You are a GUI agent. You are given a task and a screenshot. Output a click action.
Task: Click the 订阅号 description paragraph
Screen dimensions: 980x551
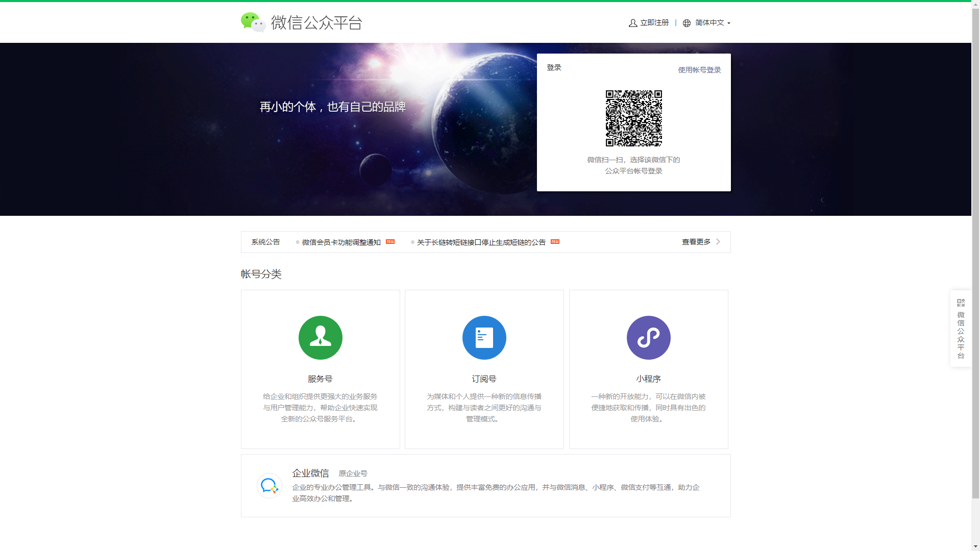click(x=484, y=408)
